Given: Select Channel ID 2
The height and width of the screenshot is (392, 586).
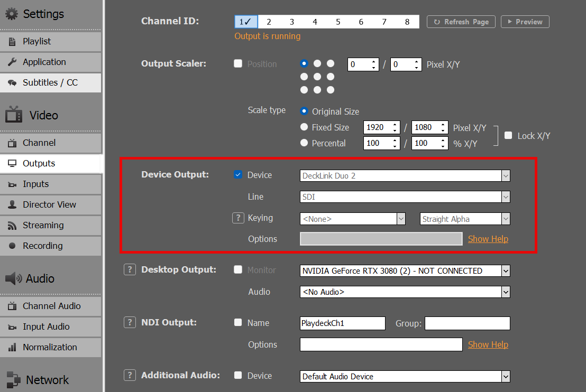Looking at the screenshot, I should pyautogui.click(x=269, y=22).
